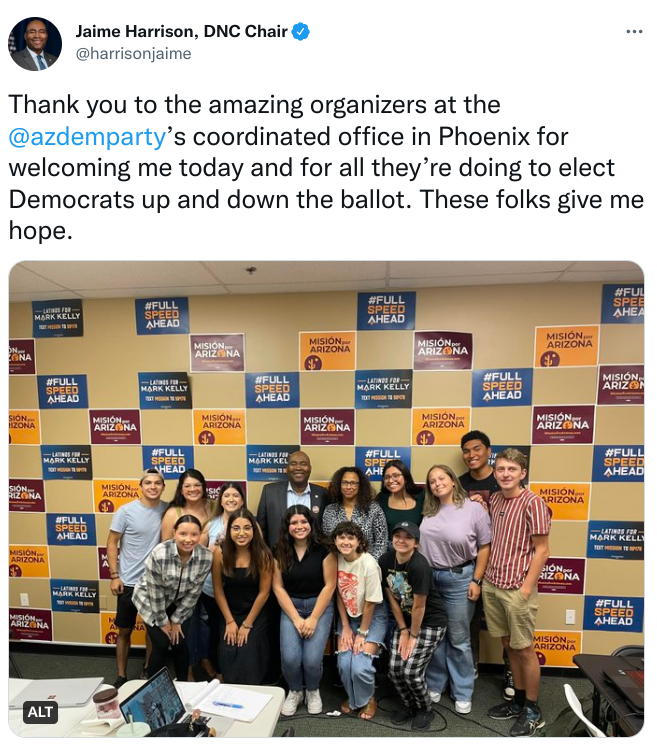The width and height of the screenshot is (657, 748).
Task: Open the more options ellipsis menu
Action: 634,31
